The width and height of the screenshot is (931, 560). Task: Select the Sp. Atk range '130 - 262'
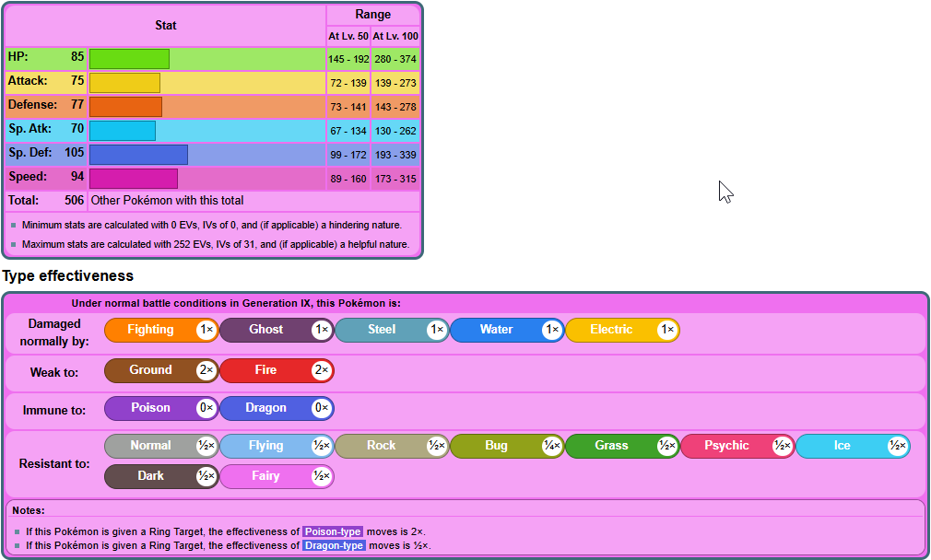tap(395, 131)
